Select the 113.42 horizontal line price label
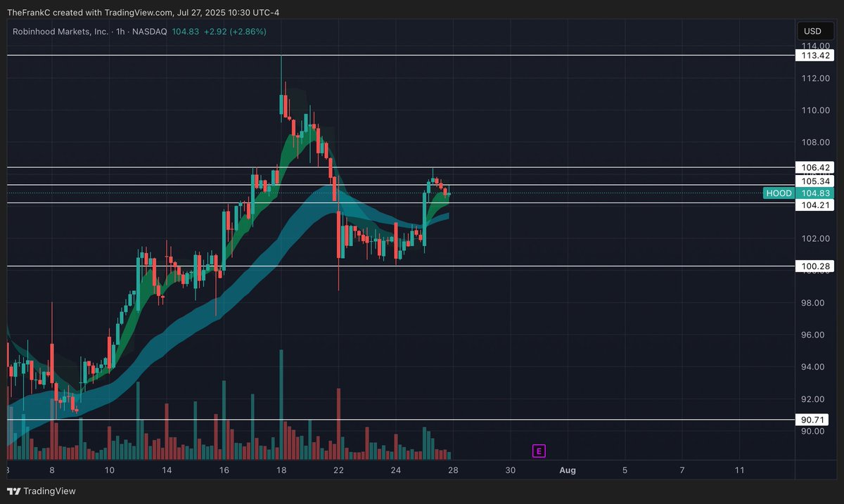This screenshot has width=844, height=504. tap(814, 55)
